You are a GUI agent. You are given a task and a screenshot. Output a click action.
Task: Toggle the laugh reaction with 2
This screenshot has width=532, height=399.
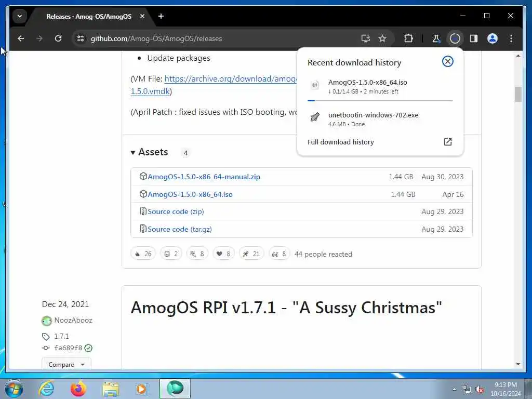[x=171, y=254]
